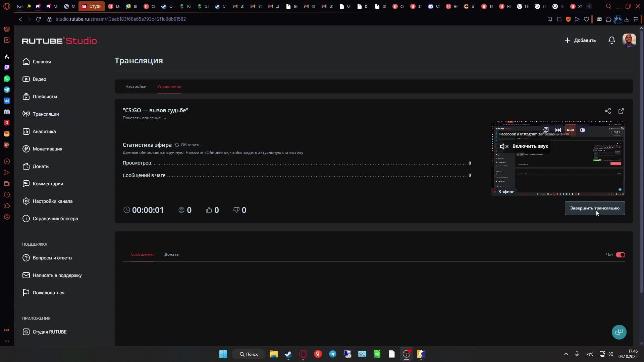Select the Управление tab
The height and width of the screenshot is (362, 644).
click(x=169, y=86)
